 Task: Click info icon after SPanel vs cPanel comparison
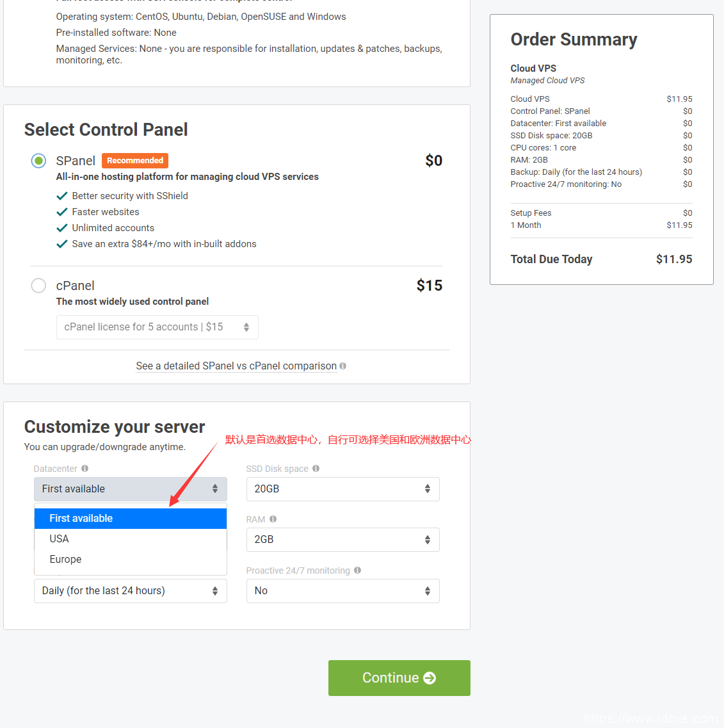[343, 366]
